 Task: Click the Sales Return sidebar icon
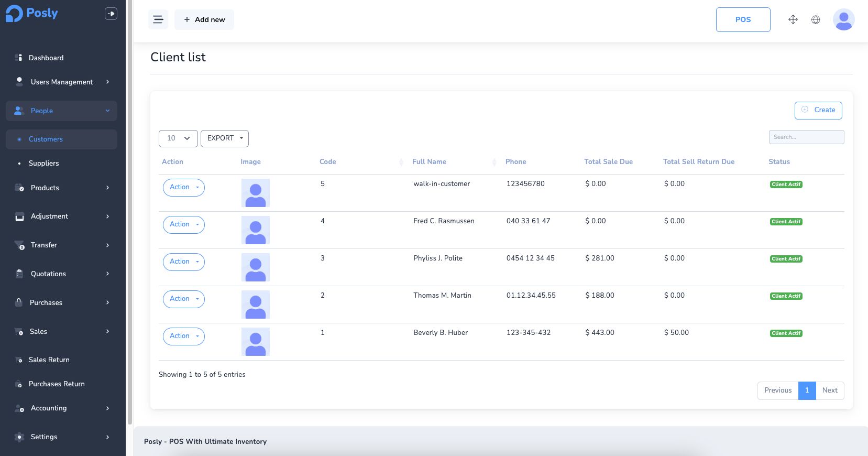tap(19, 360)
